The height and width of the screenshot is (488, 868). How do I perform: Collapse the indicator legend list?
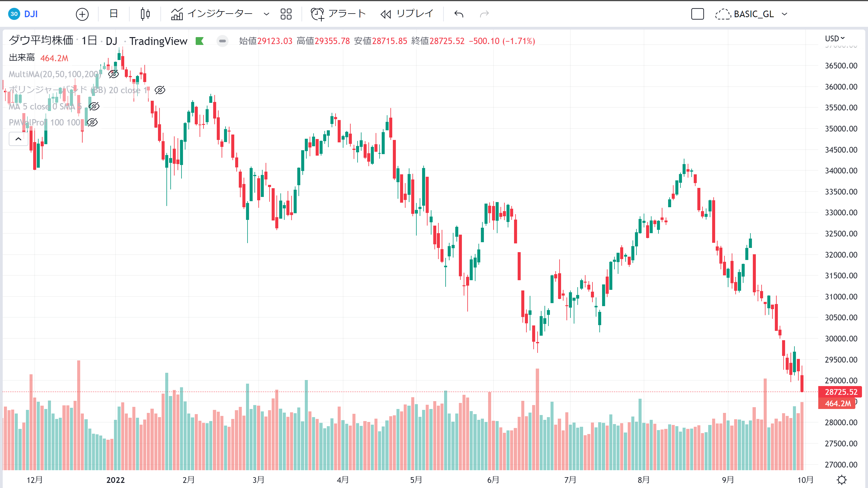click(18, 139)
